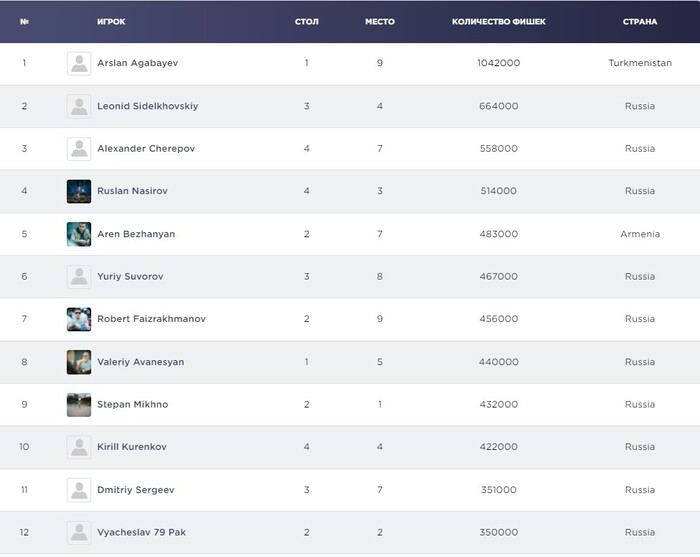This screenshot has width=700, height=557.
Task: Click Alexander Cherepov's blank avatar icon
Action: [79, 149]
